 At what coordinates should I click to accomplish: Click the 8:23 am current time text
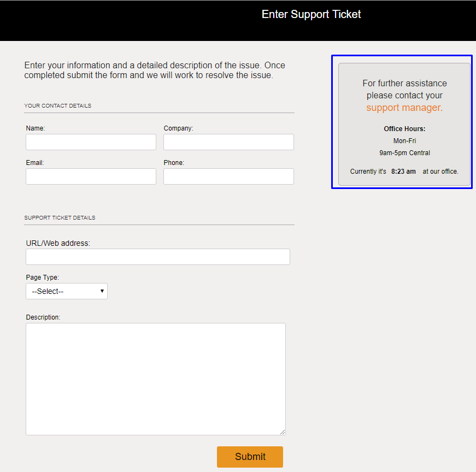(403, 172)
